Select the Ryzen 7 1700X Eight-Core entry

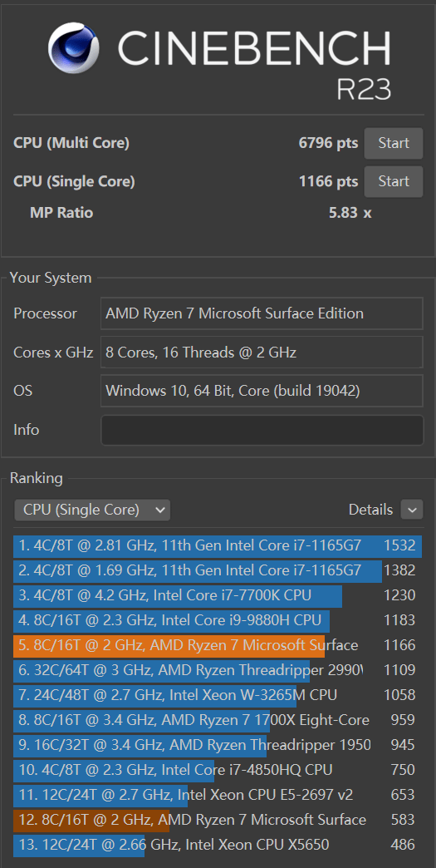click(x=218, y=720)
